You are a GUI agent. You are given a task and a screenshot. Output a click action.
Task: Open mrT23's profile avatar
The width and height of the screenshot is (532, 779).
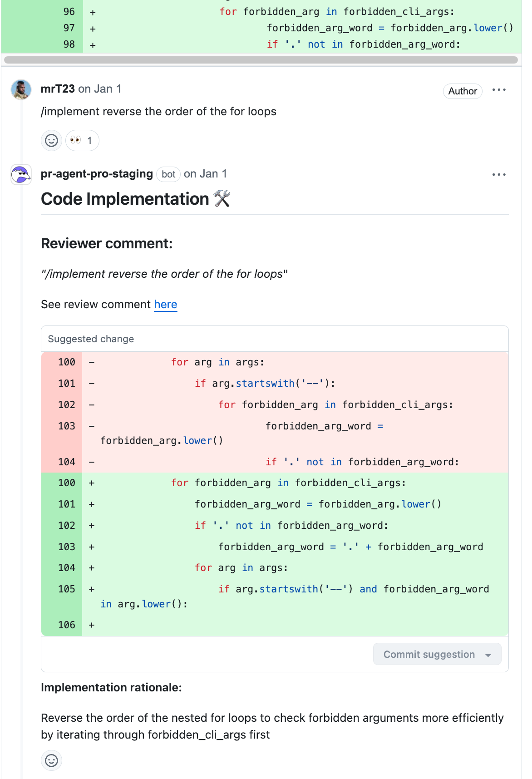coord(21,89)
